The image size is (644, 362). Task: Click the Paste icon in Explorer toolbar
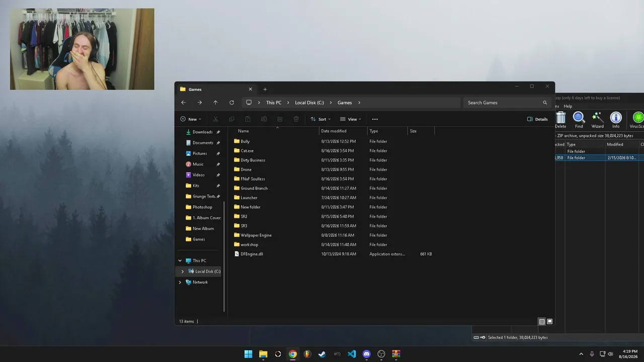tap(248, 119)
